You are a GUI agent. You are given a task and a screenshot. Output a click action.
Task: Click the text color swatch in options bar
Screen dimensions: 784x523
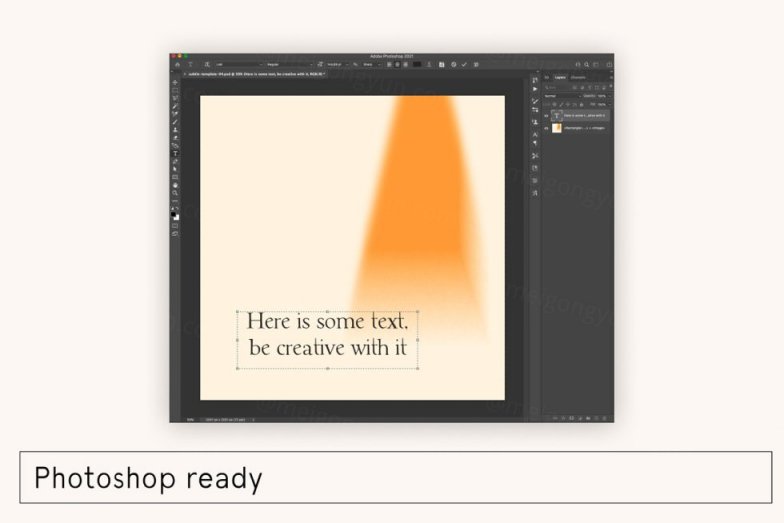[417, 64]
